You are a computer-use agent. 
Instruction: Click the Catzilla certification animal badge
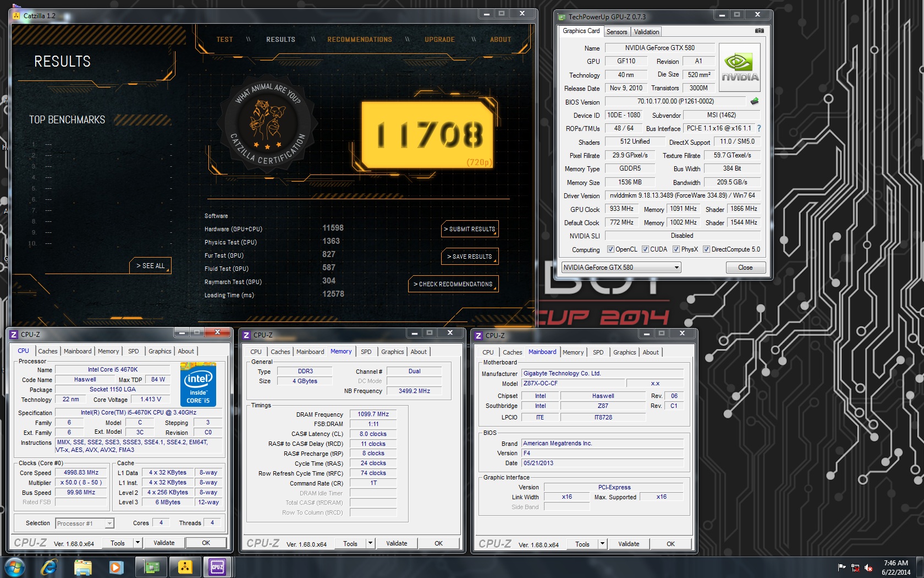point(267,125)
